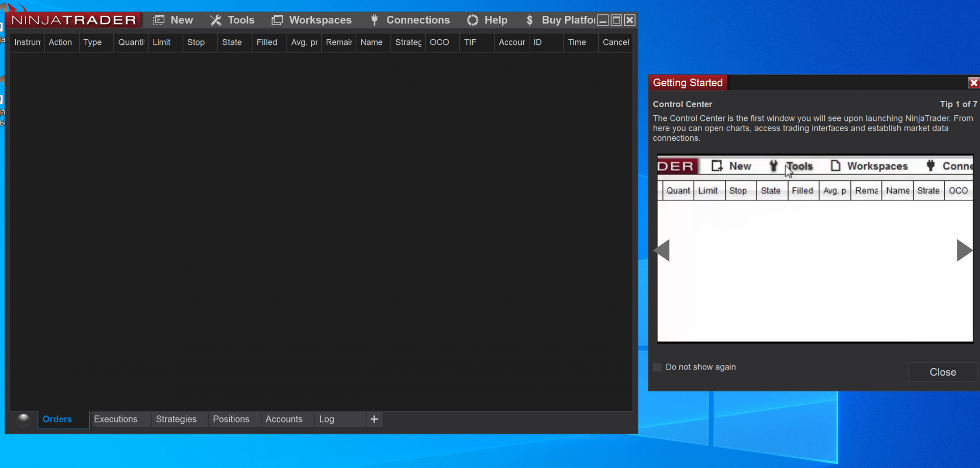Close the NinjaTrader Control Center window
The height and width of the screenshot is (468, 980).
click(630, 20)
